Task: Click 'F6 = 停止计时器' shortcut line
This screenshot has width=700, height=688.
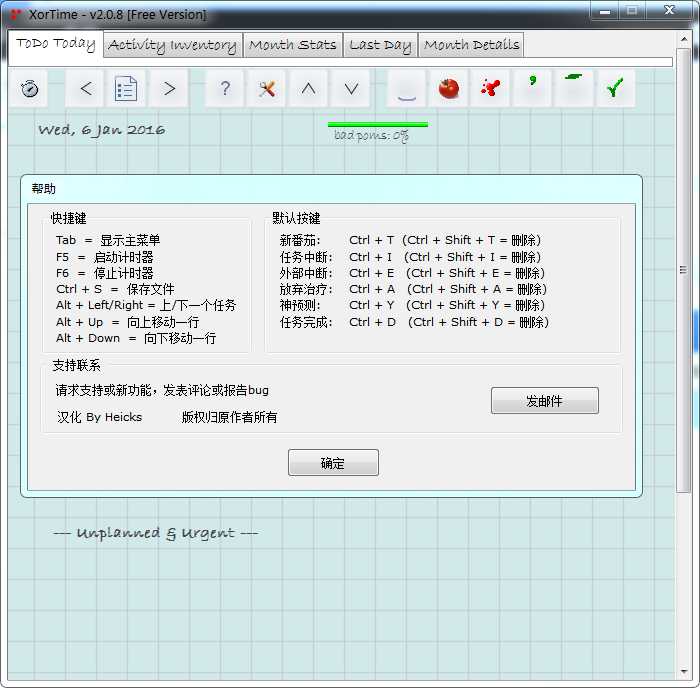Action: click(105, 273)
